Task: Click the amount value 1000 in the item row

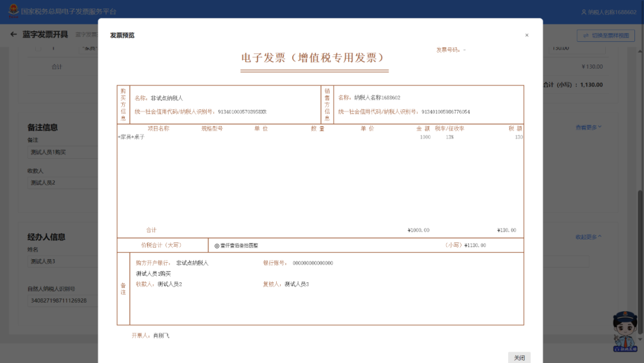Action: [x=425, y=137]
